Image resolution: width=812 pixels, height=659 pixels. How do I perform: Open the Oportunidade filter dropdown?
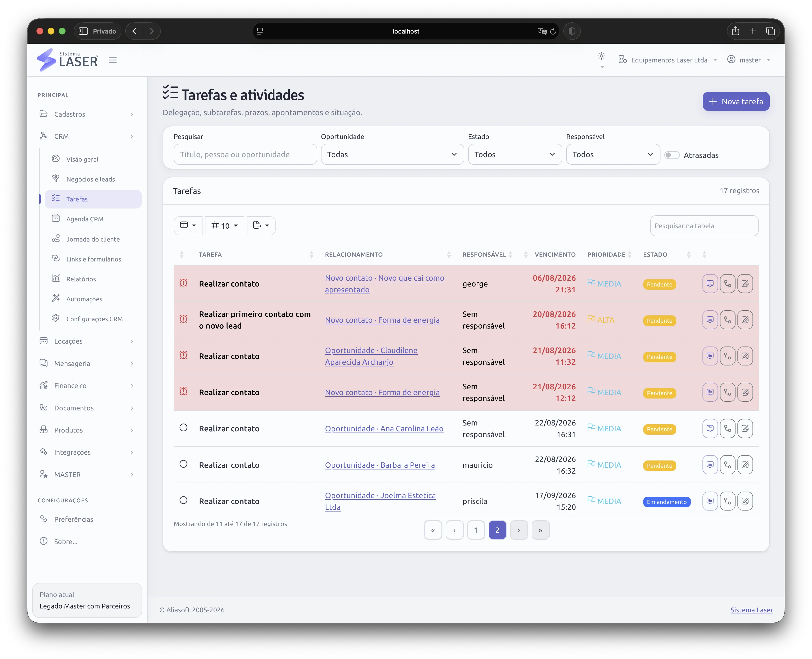[392, 155]
